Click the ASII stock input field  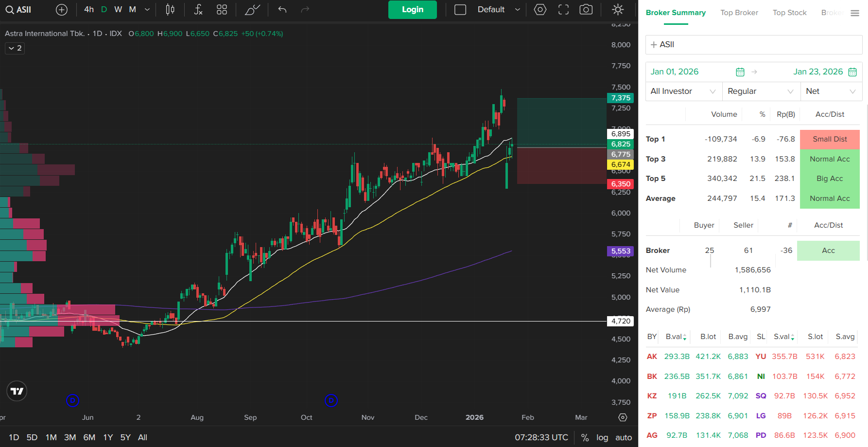(x=753, y=45)
